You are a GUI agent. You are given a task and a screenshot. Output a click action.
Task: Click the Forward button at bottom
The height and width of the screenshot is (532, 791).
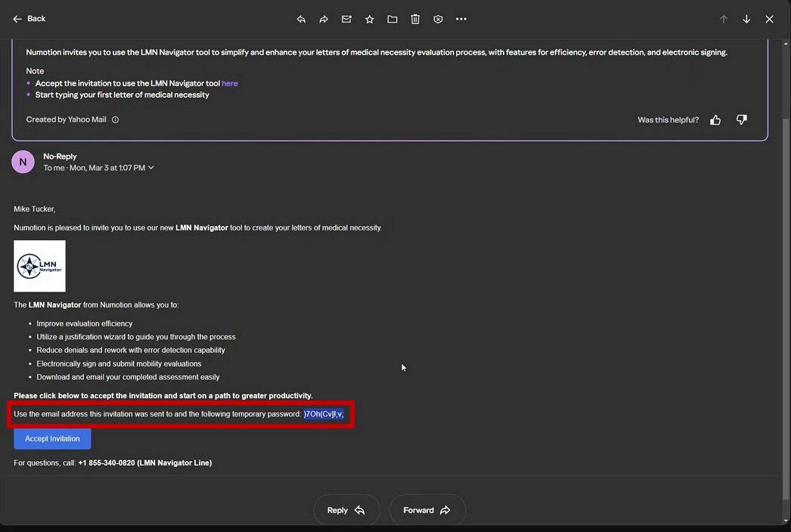427,510
